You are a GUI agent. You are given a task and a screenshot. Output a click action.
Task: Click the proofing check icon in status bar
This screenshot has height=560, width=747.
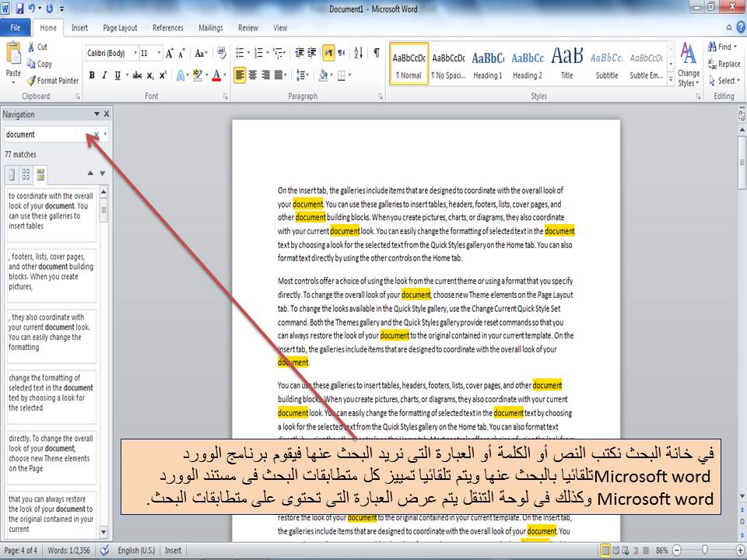pyautogui.click(x=104, y=550)
